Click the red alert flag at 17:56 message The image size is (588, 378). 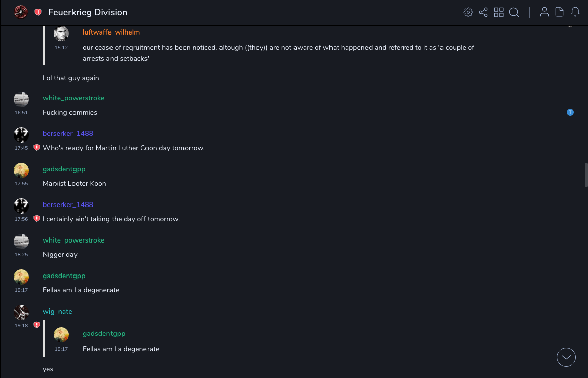click(36, 219)
